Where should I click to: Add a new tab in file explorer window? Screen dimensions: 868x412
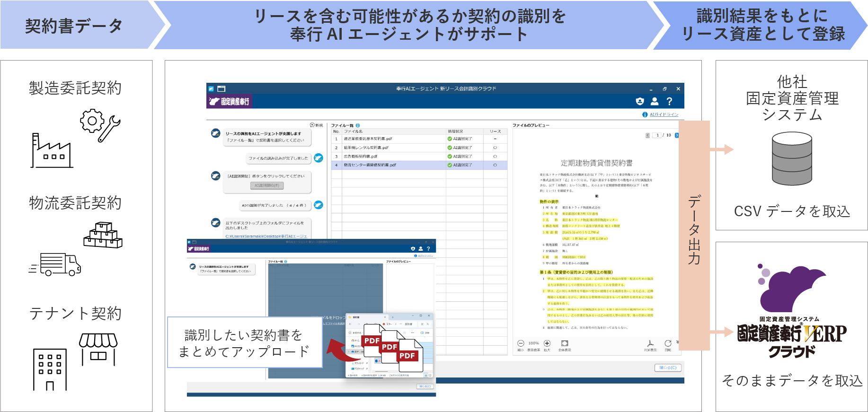(392, 317)
